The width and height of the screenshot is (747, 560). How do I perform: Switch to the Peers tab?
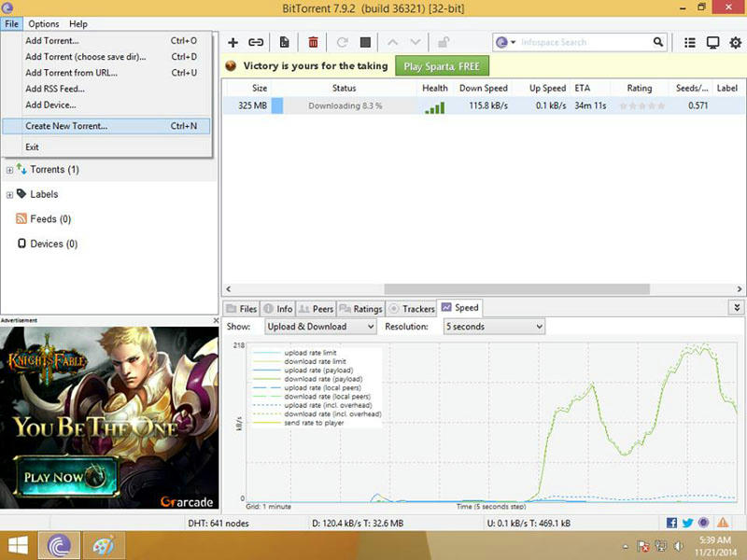[x=316, y=309]
